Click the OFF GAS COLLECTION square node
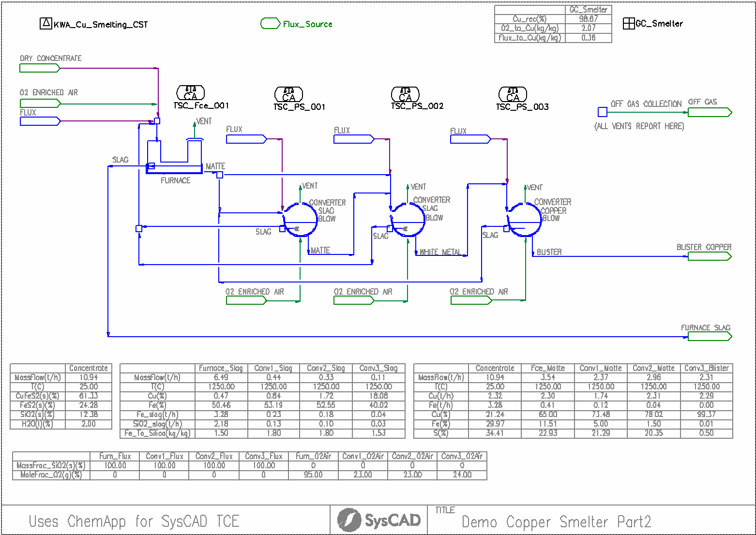Image resolution: width=756 pixels, height=535 pixels. [x=603, y=112]
